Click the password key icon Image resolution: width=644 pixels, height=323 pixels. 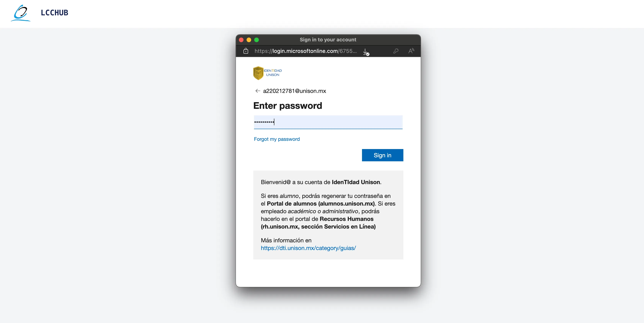click(x=396, y=51)
